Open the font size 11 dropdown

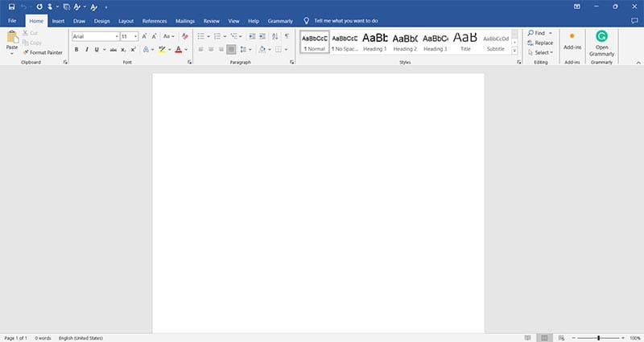click(135, 36)
